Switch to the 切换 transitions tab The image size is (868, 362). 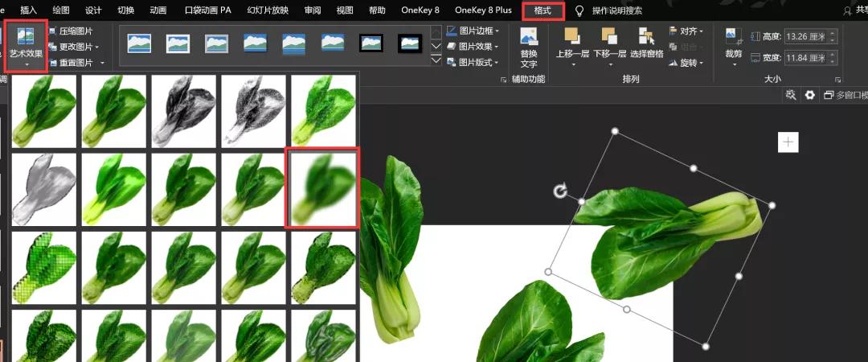125,10
